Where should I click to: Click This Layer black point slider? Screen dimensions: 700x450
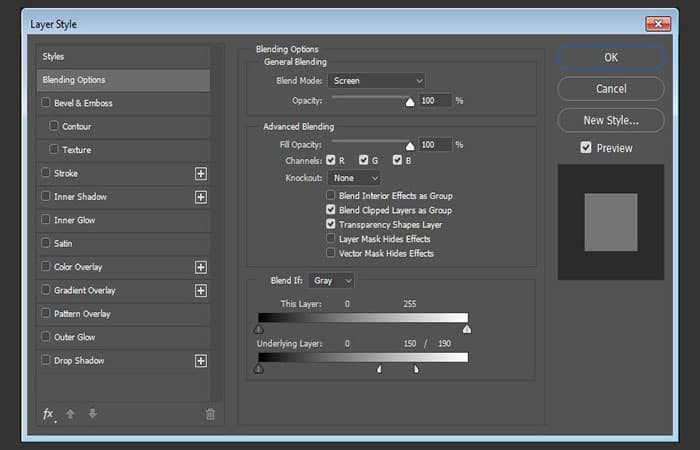click(259, 329)
